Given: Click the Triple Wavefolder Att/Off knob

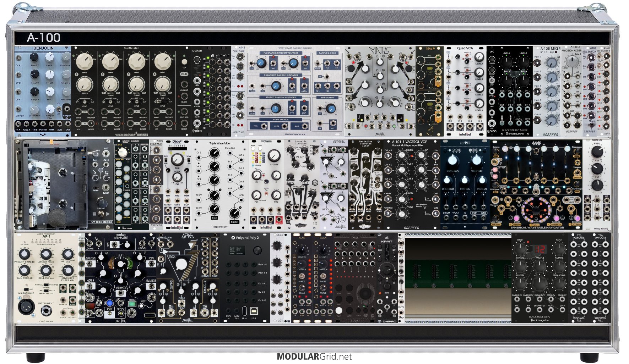Looking at the screenshot, I should [234, 213].
